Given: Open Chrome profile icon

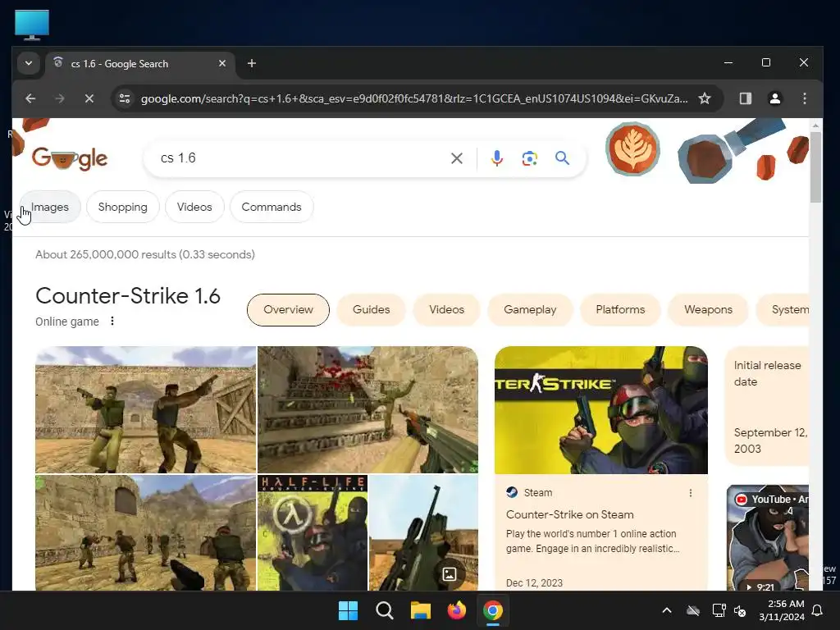Looking at the screenshot, I should 774,98.
